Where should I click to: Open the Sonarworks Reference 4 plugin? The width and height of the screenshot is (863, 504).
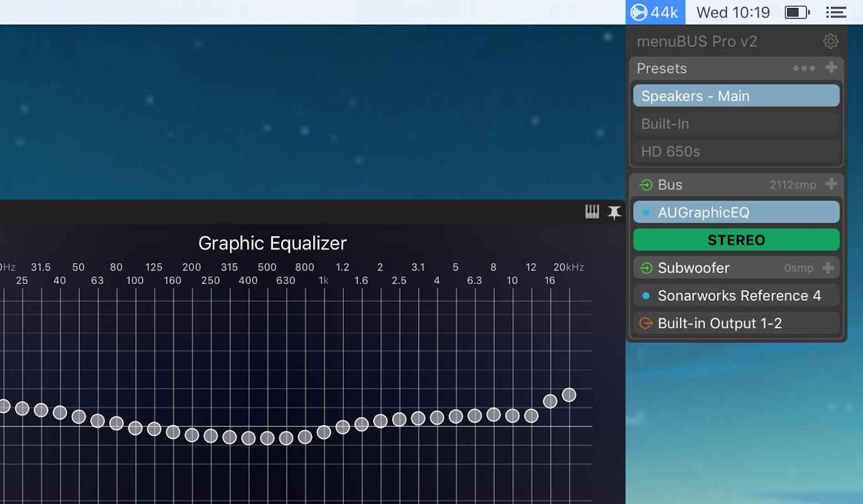click(x=736, y=295)
